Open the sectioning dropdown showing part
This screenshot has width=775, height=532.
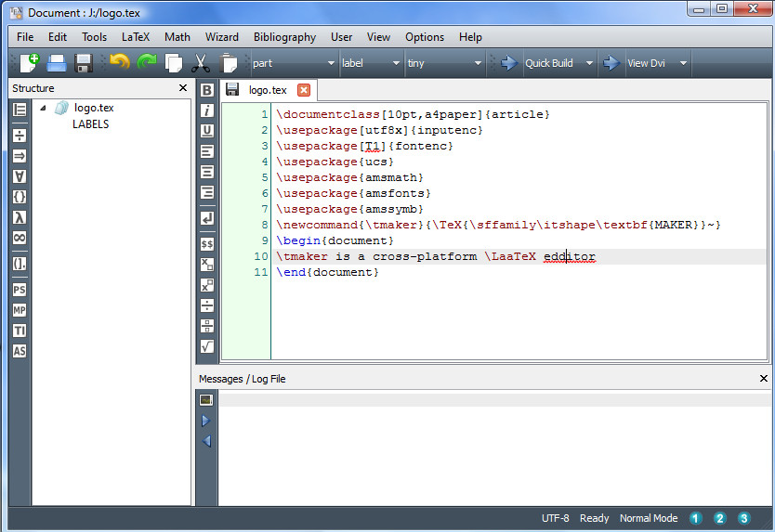294,63
